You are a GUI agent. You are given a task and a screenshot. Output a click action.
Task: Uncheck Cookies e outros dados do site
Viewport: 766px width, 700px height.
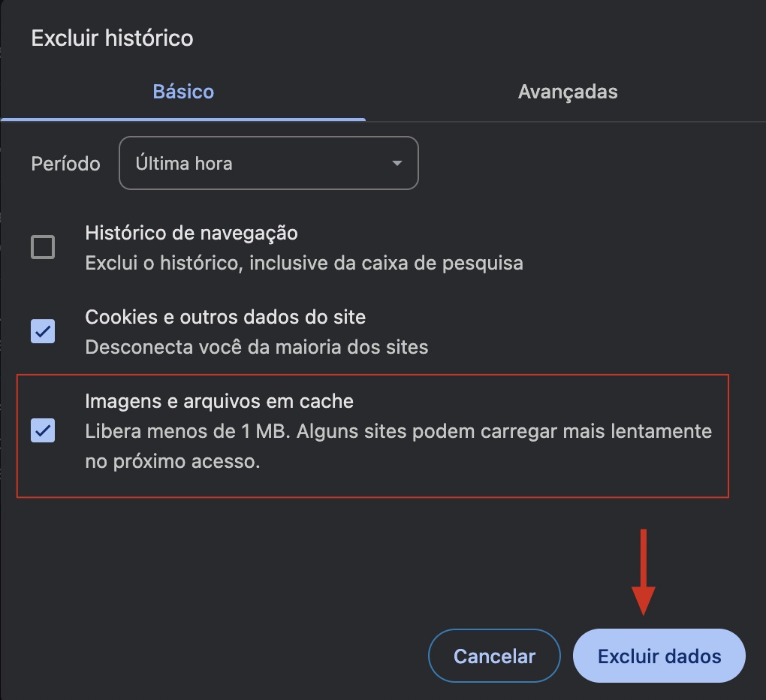(x=43, y=331)
